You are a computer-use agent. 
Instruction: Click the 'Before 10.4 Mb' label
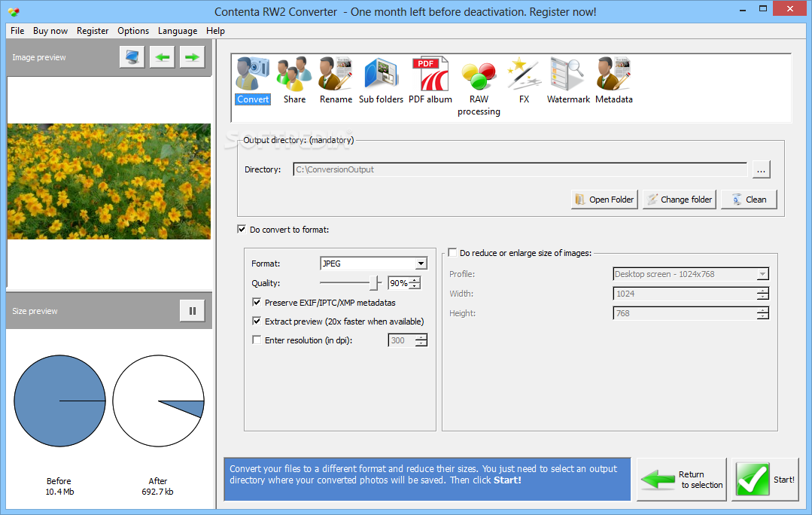point(59,486)
